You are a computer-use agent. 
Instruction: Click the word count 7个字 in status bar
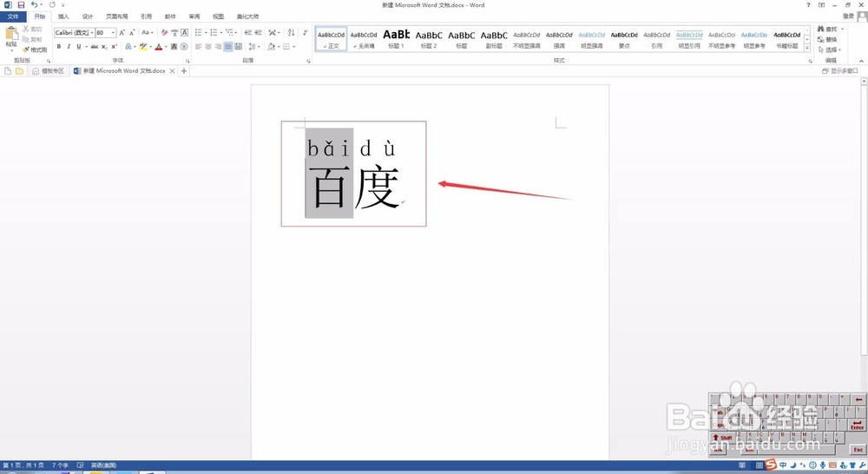[x=61, y=465]
